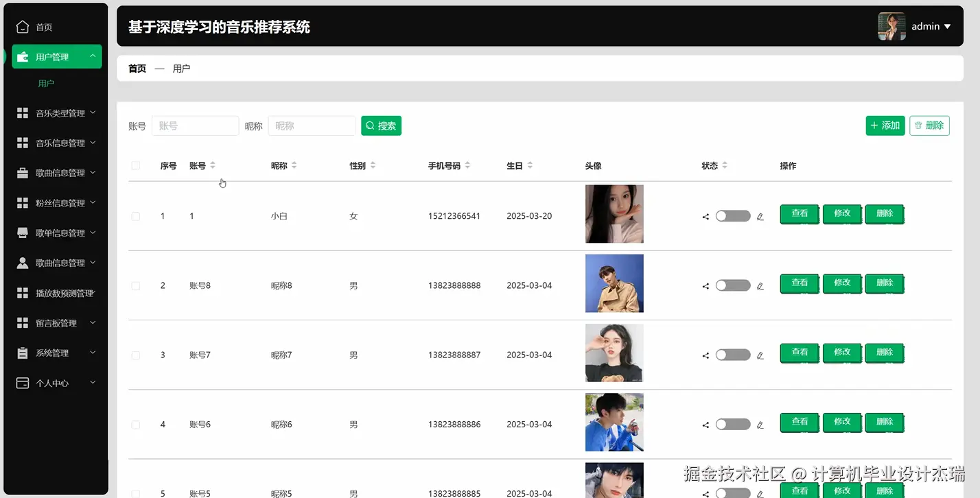Click the grid icon beside 播放数预测管理

23,293
